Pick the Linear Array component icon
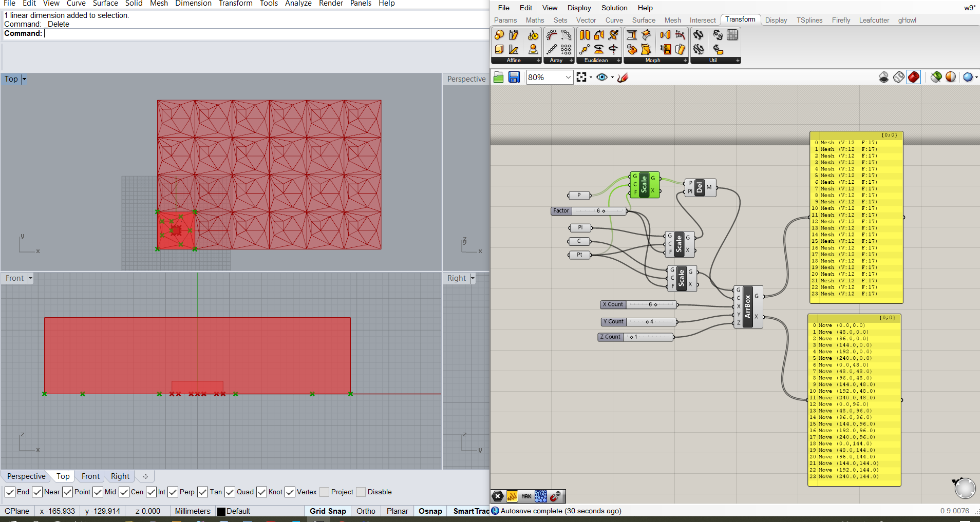The width and height of the screenshot is (980, 522). click(x=552, y=49)
